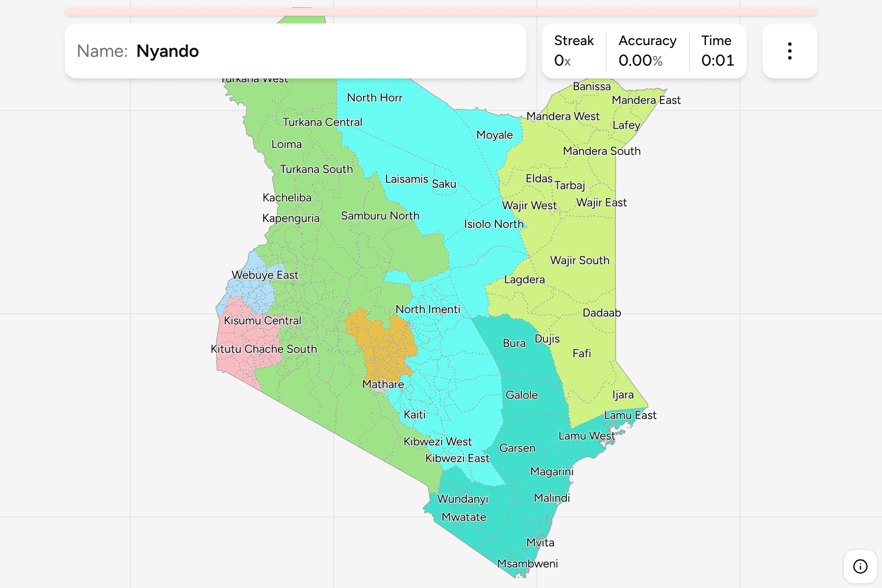Click Mandera East on the map
Screen dimensions: 882x588
point(646,100)
